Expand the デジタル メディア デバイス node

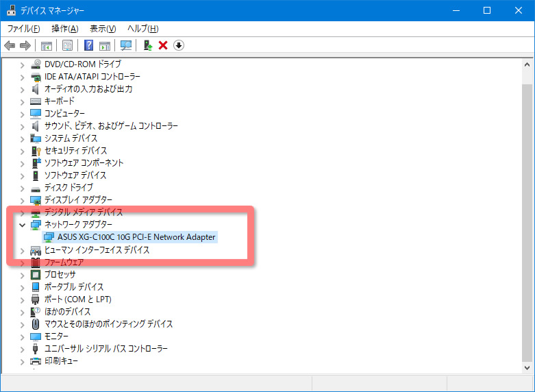[22, 212]
